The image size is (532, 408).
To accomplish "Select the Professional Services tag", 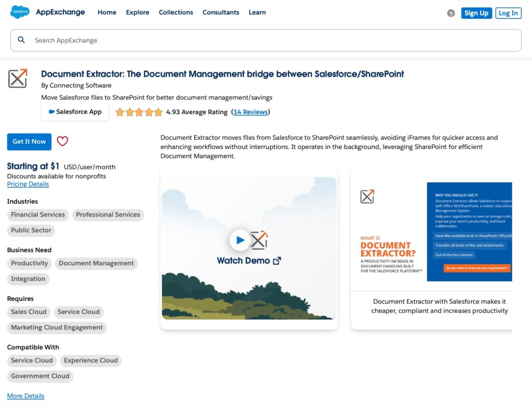I will (x=108, y=215).
